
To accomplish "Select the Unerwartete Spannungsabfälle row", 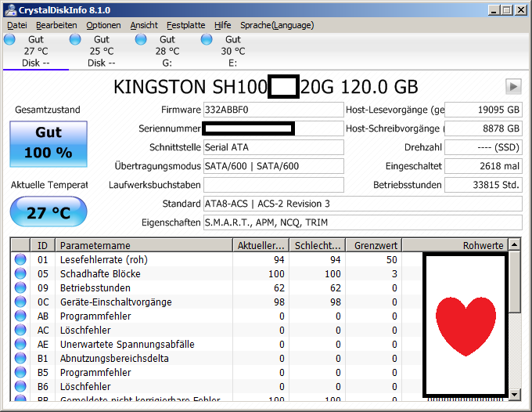I will click(260, 345).
